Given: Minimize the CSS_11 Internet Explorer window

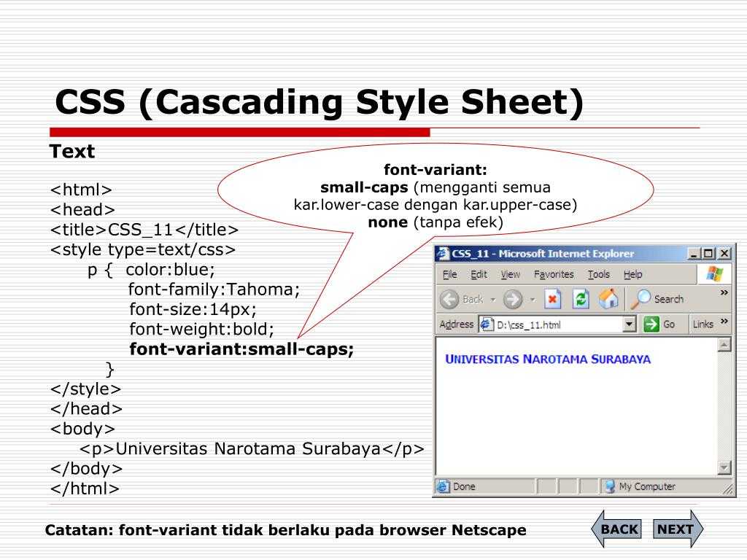Looking at the screenshot, I should [x=694, y=253].
